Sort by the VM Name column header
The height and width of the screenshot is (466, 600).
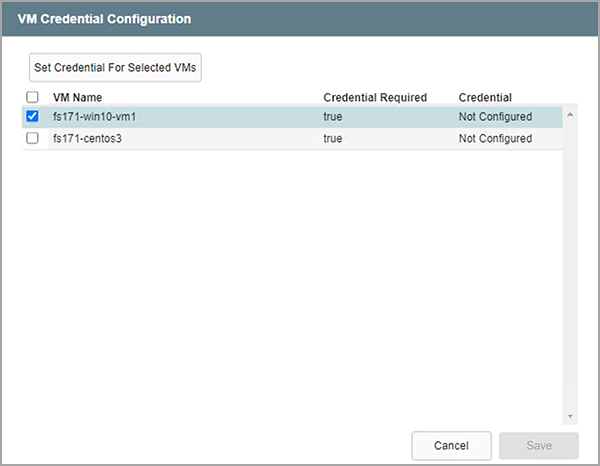[x=77, y=98]
